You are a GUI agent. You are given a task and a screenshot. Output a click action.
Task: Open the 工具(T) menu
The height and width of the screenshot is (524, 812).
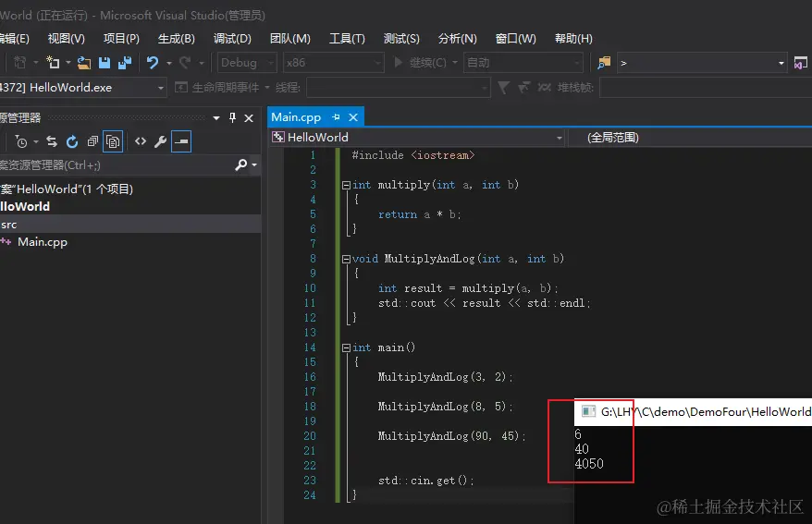[x=347, y=39]
